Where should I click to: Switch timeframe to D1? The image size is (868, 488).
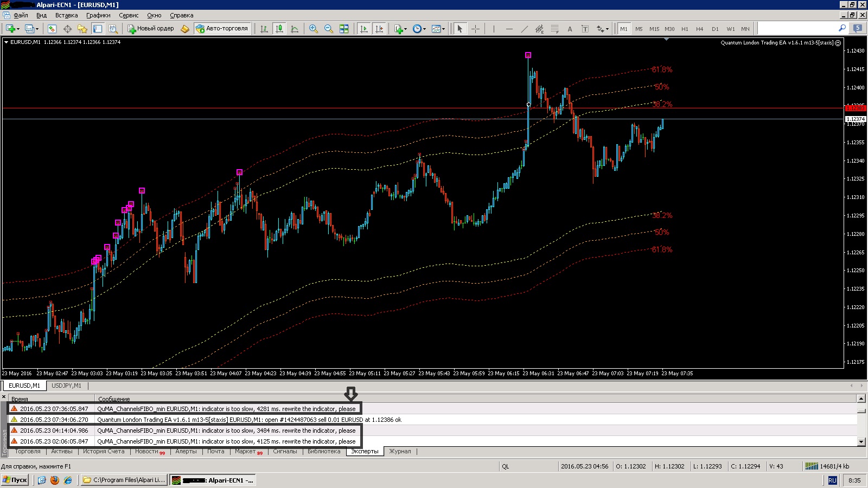[x=715, y=29]
